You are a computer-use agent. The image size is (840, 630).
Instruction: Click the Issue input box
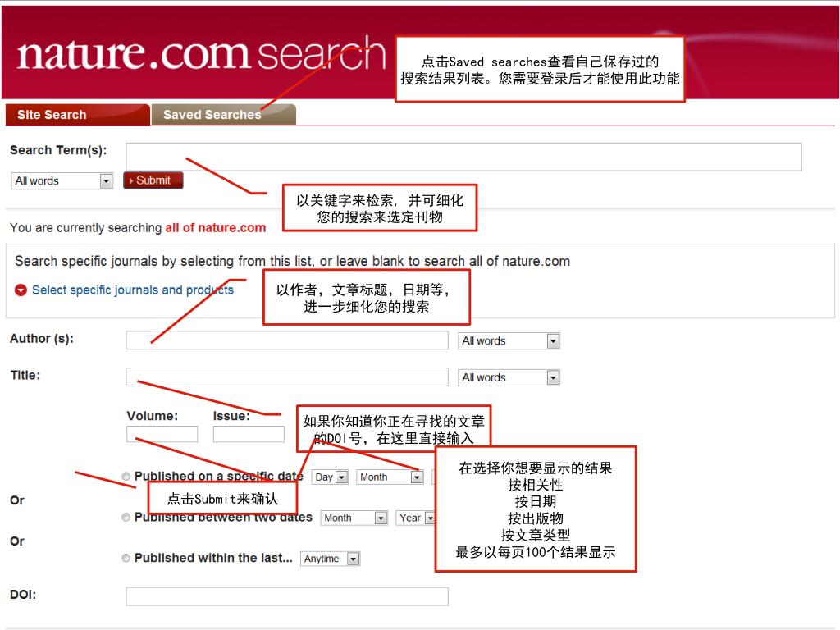tap(249, 434)
